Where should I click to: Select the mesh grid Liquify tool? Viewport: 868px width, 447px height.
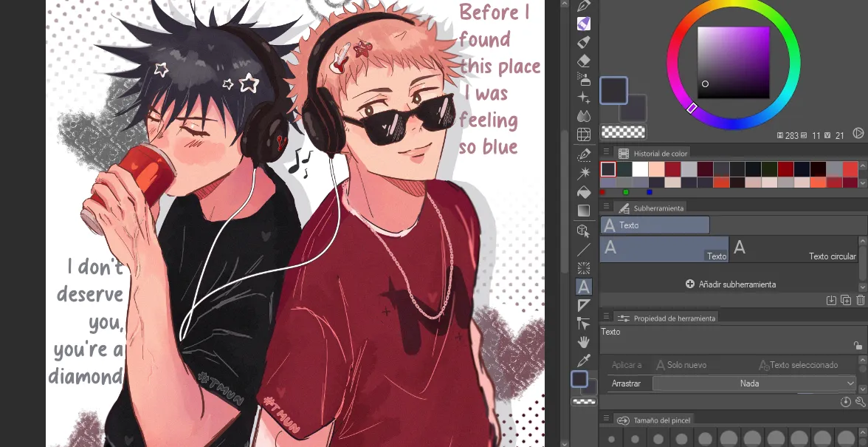pos(583,134)
